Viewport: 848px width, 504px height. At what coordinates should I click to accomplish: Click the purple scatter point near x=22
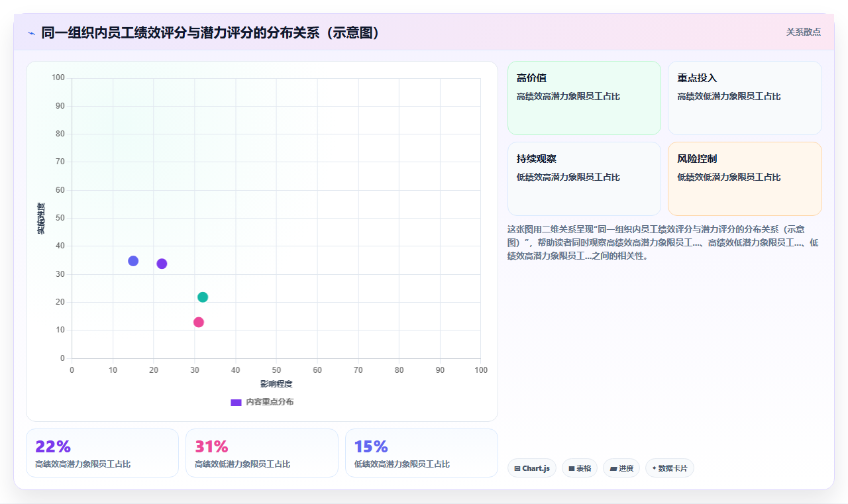tap(162, 264)
